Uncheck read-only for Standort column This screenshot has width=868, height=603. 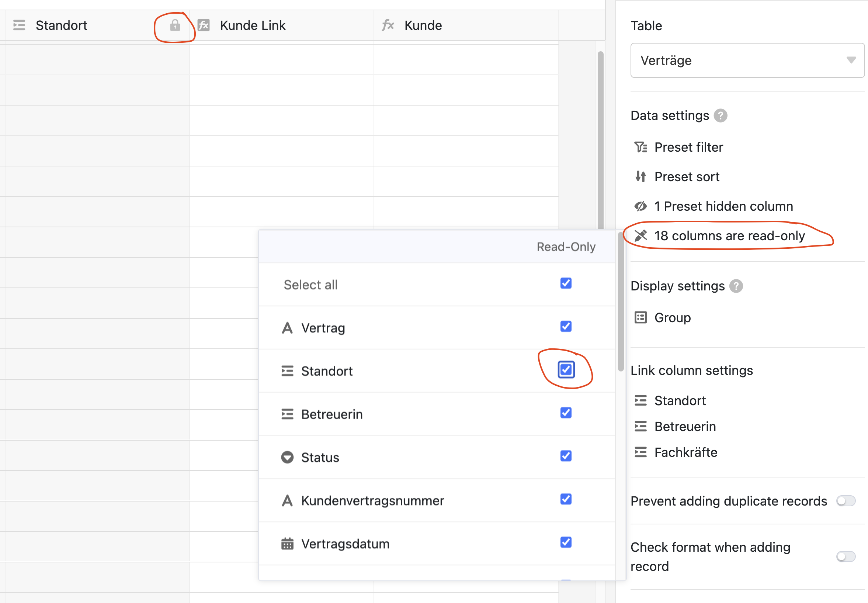[566, 370]
